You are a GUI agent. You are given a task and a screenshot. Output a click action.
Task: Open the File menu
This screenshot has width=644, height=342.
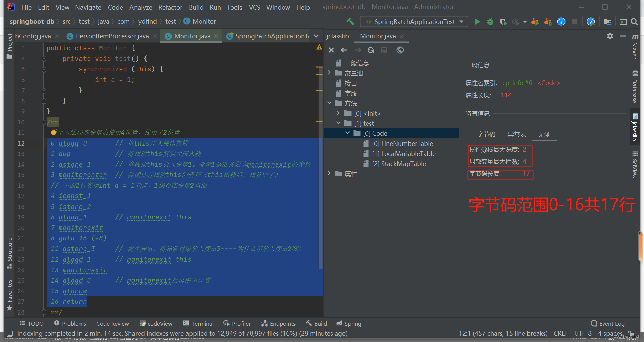[26, 7]
